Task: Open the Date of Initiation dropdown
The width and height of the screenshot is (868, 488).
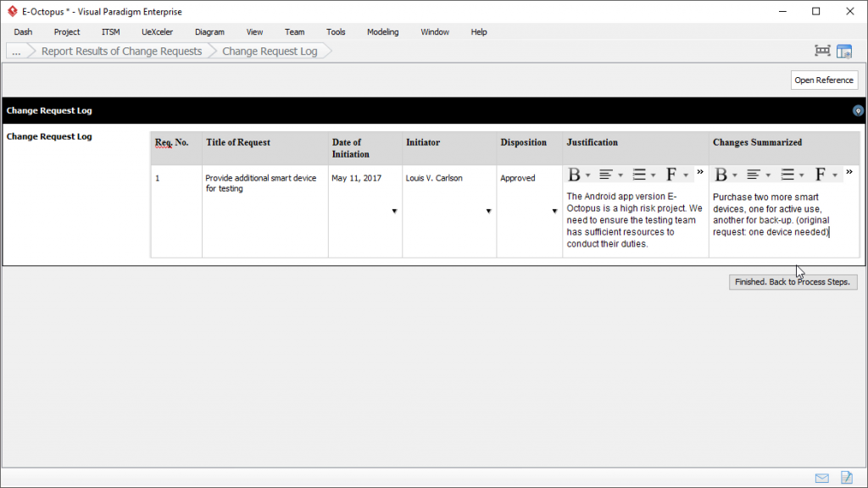Action: point(394,212)
